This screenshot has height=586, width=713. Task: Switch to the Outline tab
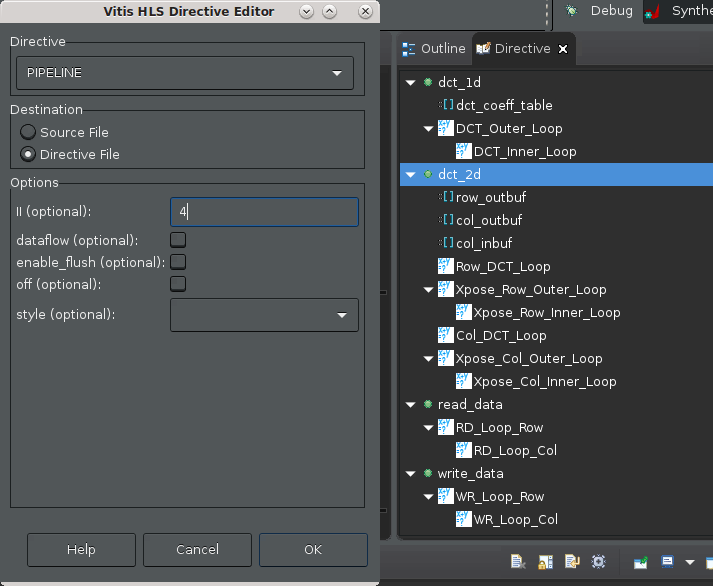433,48
